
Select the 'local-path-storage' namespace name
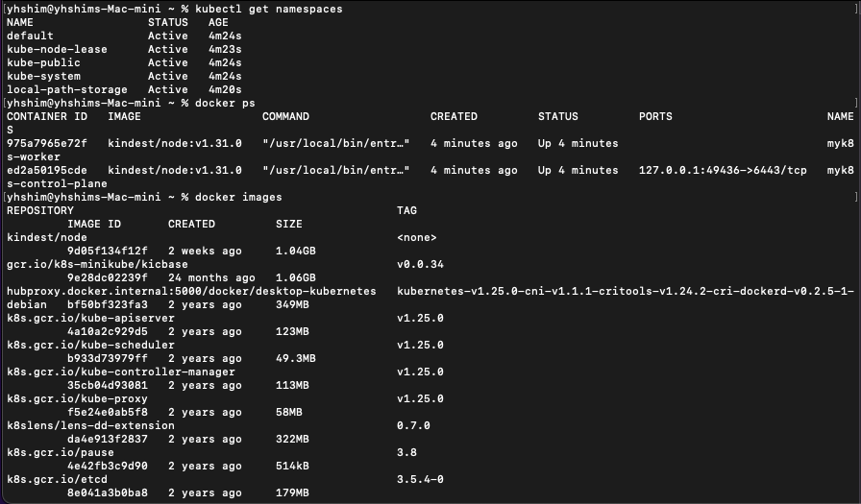(67, 89)
